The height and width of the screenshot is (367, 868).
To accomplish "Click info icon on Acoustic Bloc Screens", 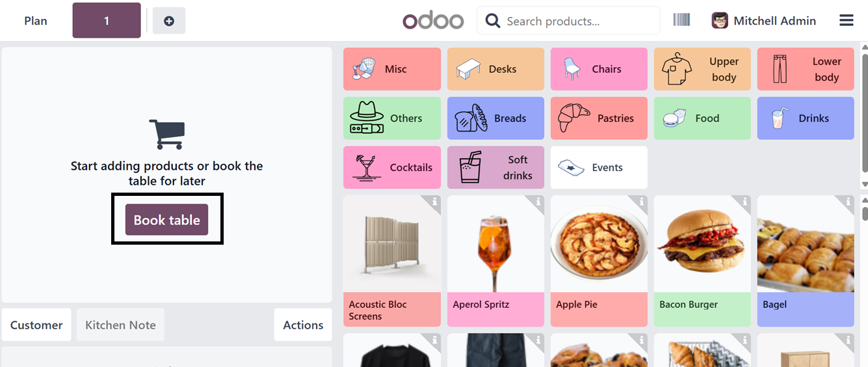I will (434, 202).
